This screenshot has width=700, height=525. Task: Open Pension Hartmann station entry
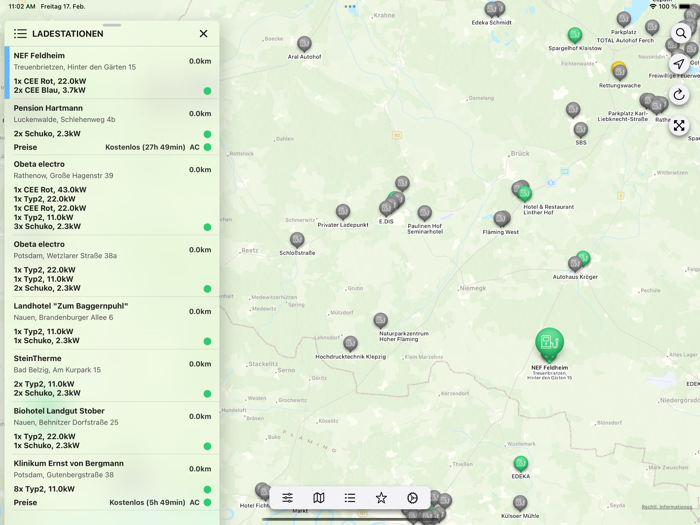112,127
